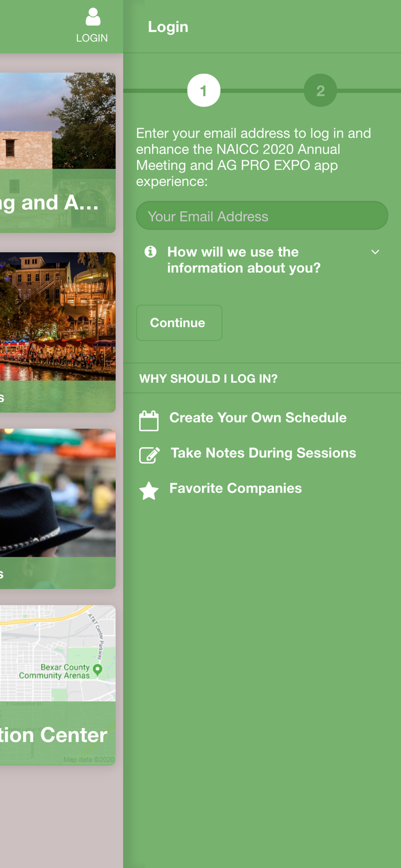Open 'How will we use the information about you?'

[x=262, y=260]
